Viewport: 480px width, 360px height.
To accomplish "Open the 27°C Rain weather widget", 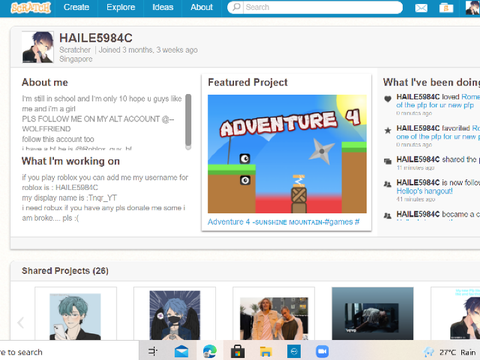I will click(x=450, y=352).
